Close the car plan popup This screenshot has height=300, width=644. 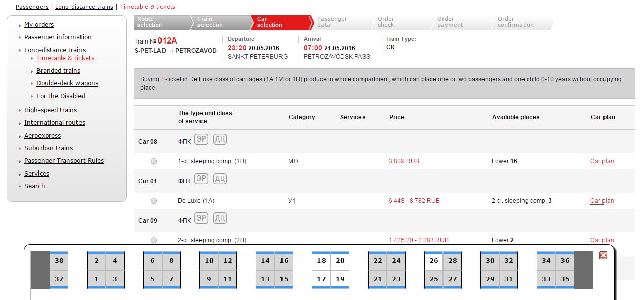click(603, 255)
